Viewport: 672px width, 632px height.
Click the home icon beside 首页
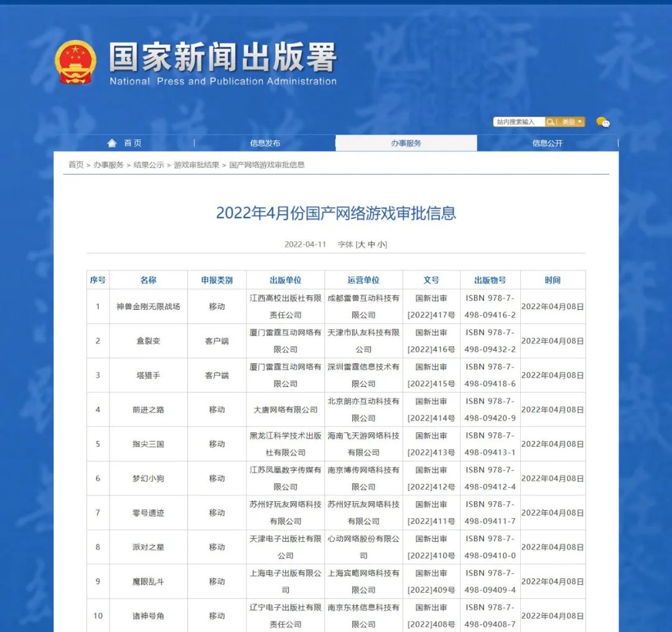click(x=111, y=142)
